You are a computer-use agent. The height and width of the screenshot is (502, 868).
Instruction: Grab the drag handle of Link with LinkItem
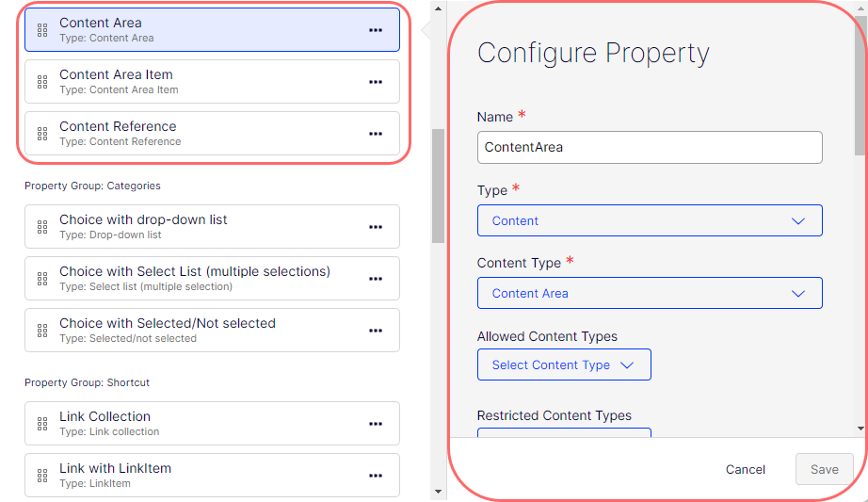click(42, 476)
